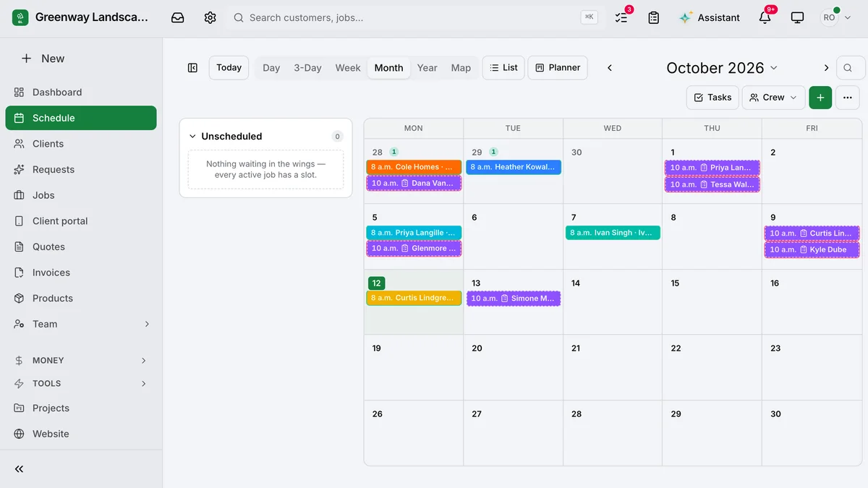
Task: Open notifications bell icon
Action: pos(765,17)
